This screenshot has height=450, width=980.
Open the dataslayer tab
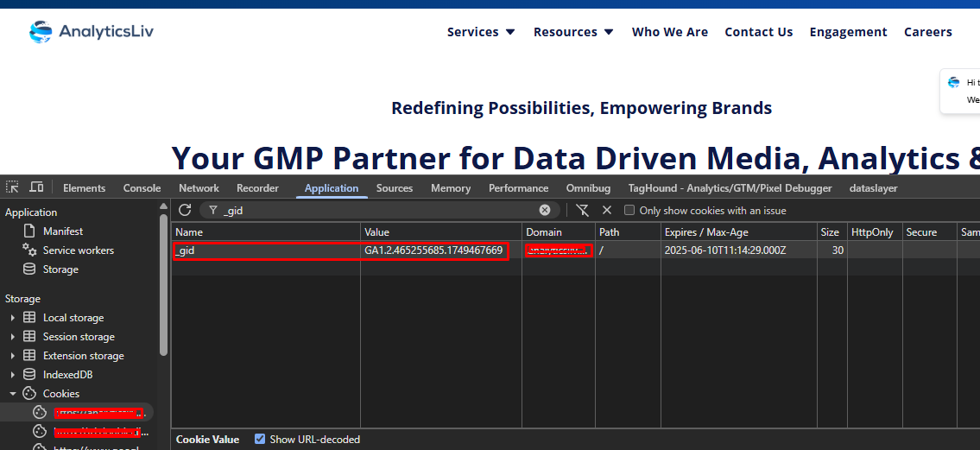(873, 188)
